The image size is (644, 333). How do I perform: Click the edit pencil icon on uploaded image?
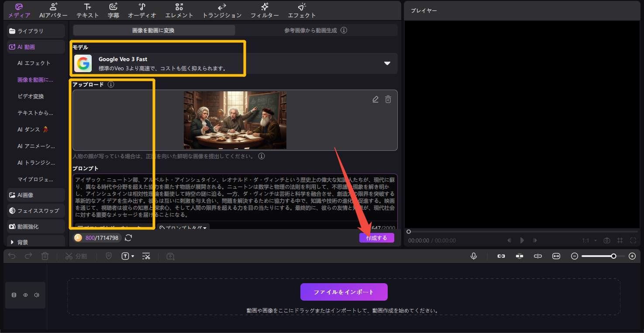[x=375, y=100]
